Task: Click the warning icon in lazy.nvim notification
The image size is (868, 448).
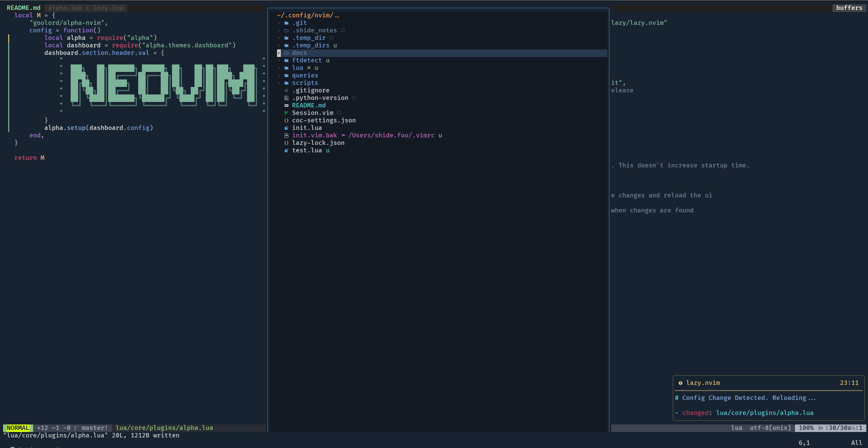Action: tap(680, 383)
